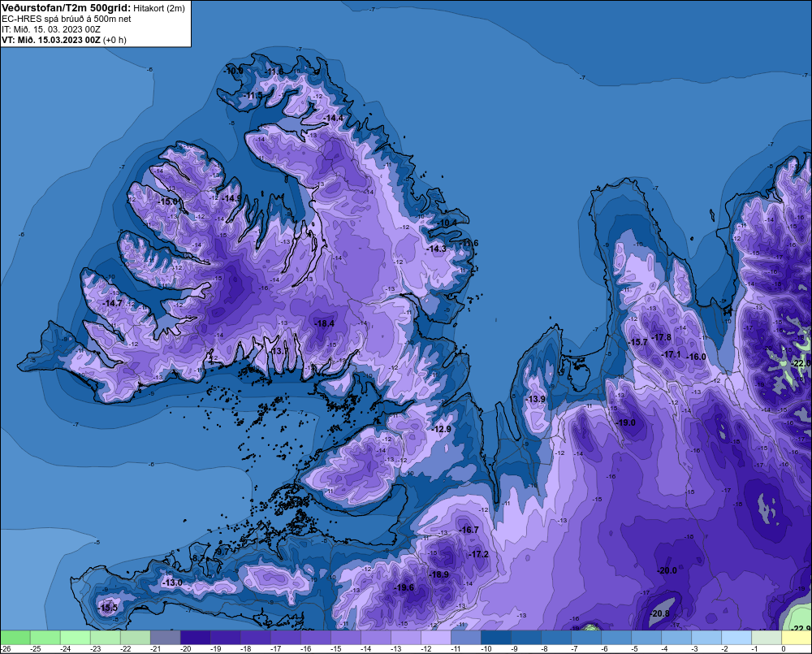Viewport: 812px width, 654px height.
Task: Click the legend swatch above the -20 label
Action: tap(195, 638)
